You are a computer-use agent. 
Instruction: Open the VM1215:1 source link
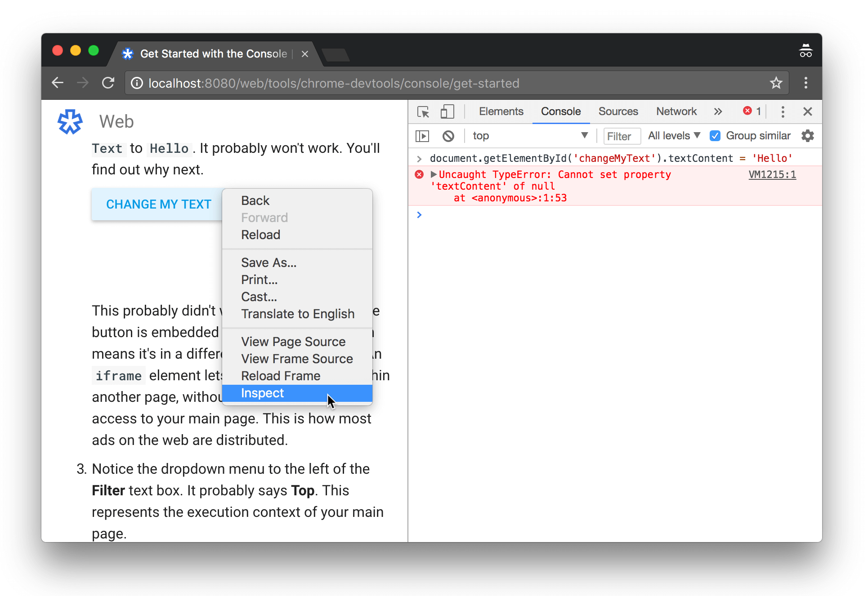[x=772, y=174]
